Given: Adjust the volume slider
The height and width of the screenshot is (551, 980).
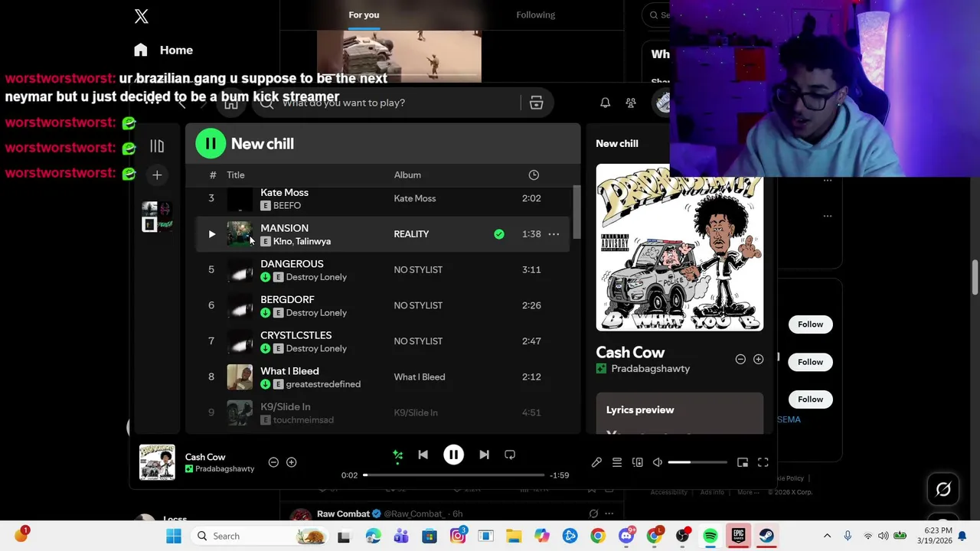Looking at the screenshot, I should click(x=697, y=462).
